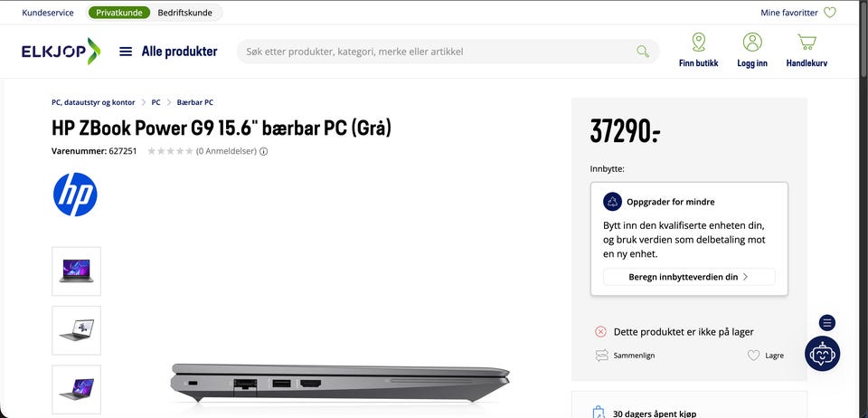Click the Kundeservice link

48,12
